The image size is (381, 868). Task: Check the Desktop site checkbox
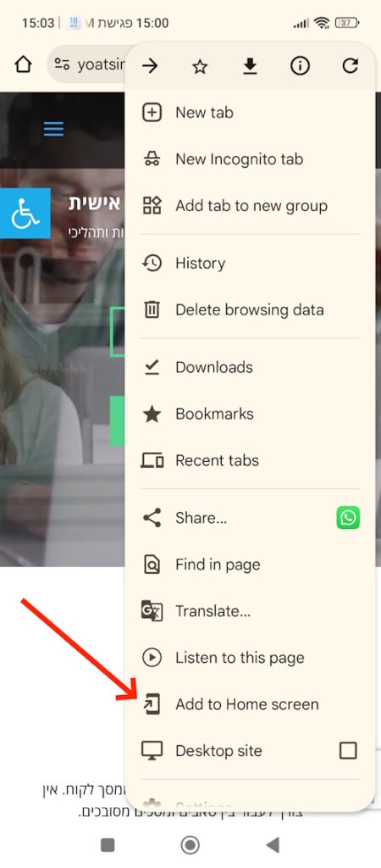pyautogui.click(x=348, y=751)
